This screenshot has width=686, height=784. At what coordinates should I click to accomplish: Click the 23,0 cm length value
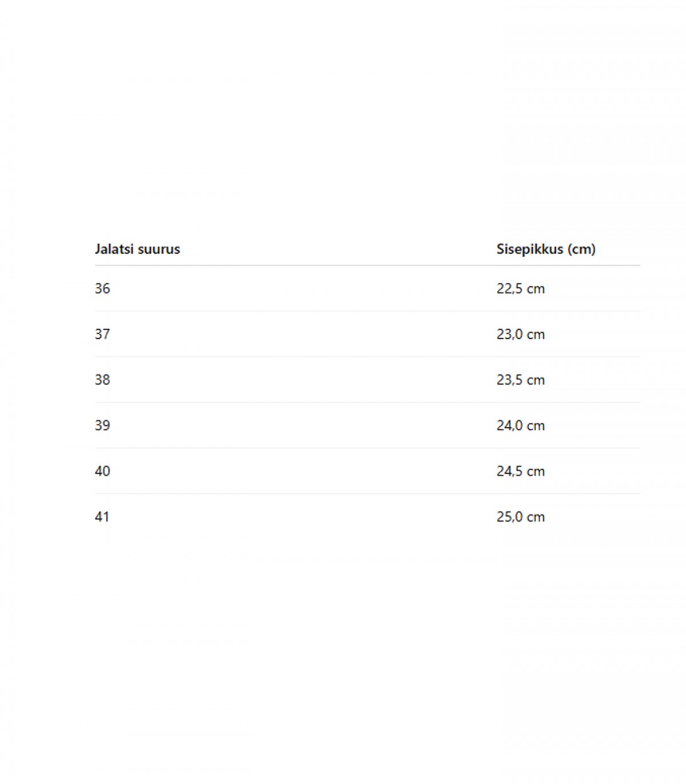pos(520,334)
